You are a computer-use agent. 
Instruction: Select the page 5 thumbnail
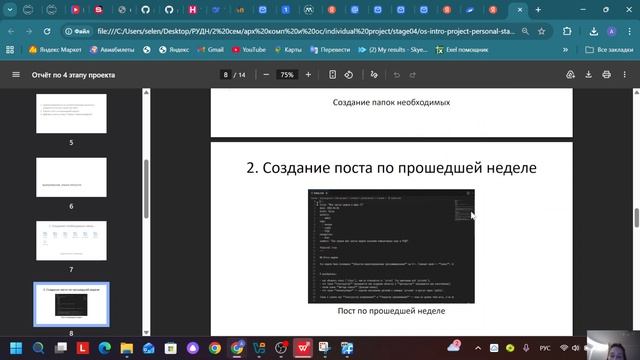(x=71, y=113)
